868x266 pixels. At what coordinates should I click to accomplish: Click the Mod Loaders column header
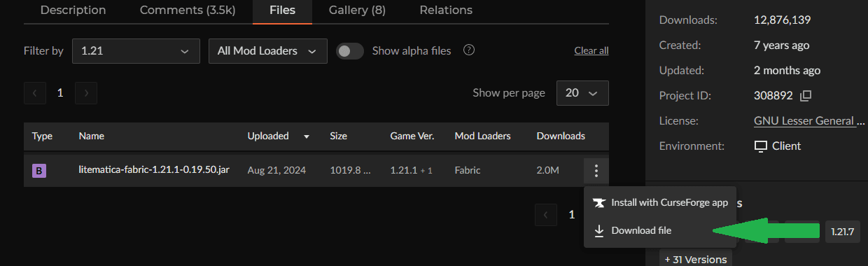[x=482, y=136]
